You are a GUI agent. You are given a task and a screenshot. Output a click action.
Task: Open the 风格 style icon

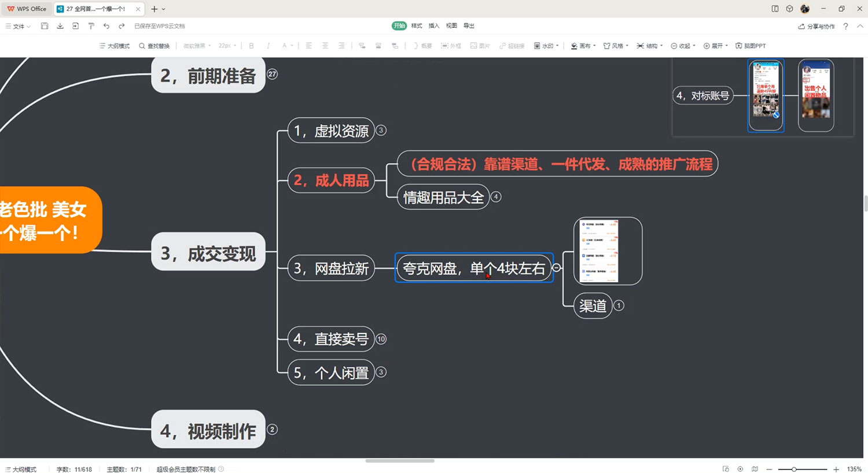click(614, 46)
